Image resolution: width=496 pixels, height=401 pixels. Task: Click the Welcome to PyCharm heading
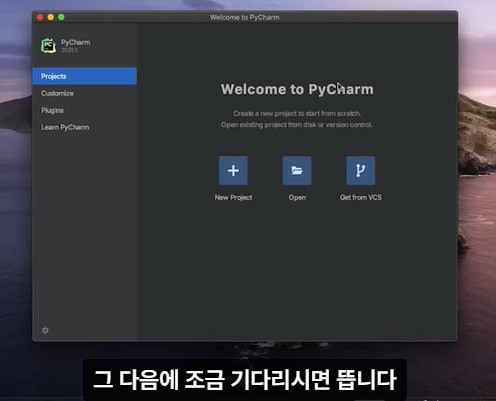click(297, 89)
